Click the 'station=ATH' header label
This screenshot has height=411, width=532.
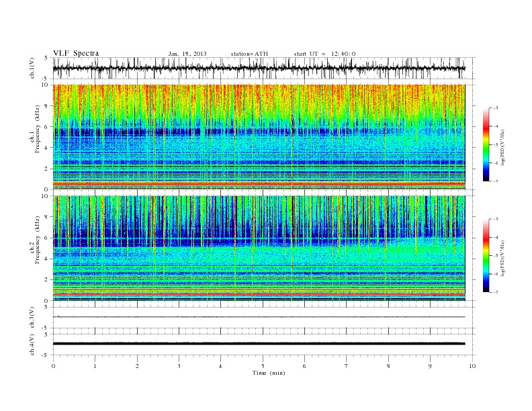pos(249,54)
